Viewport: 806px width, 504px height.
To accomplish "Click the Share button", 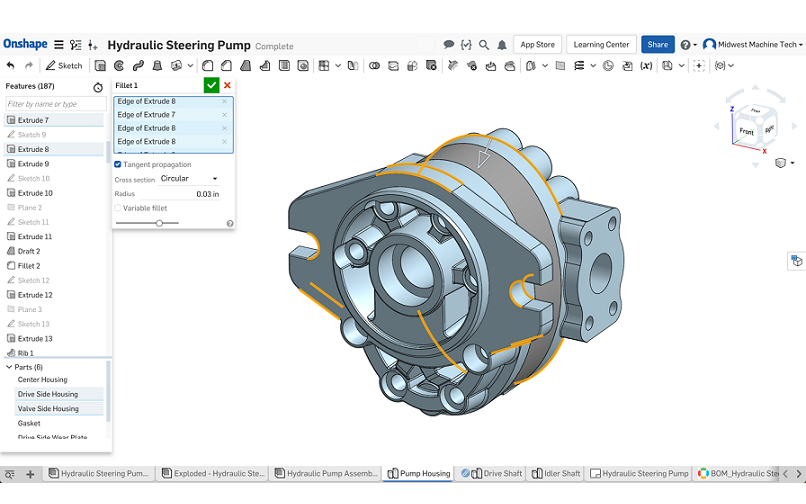I will (x=657, y=45).
